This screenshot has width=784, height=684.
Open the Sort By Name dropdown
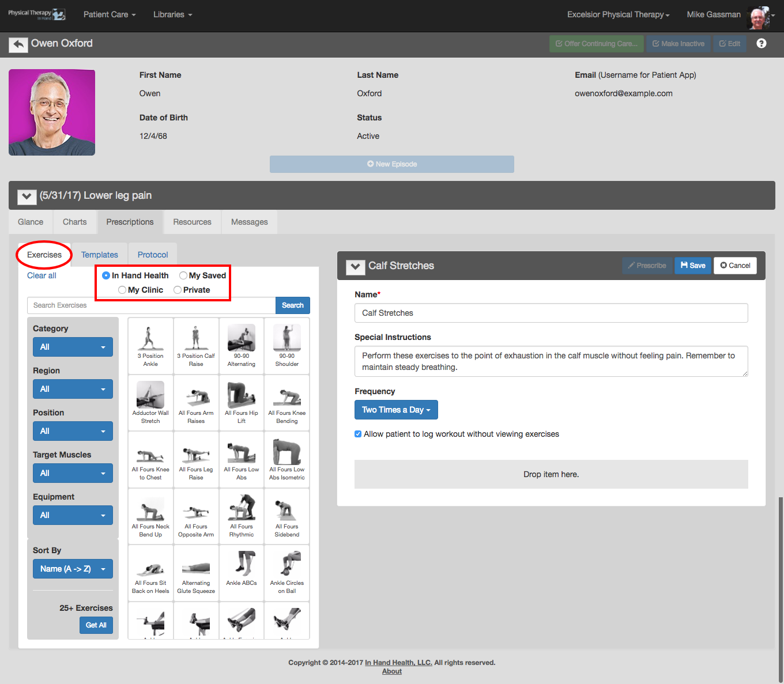(73, 569)
